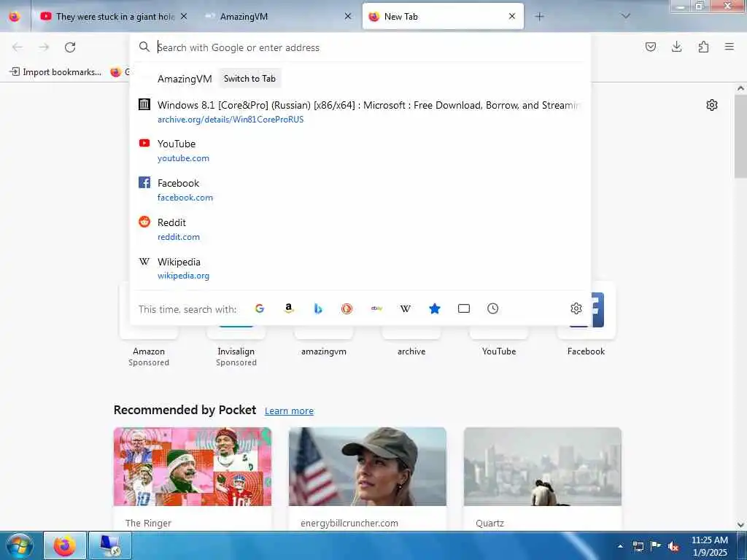Switch to the AmazingVM browser tab
Viewport: 747px width, 560px height.
pyautogui.click(x=278, y=16)
